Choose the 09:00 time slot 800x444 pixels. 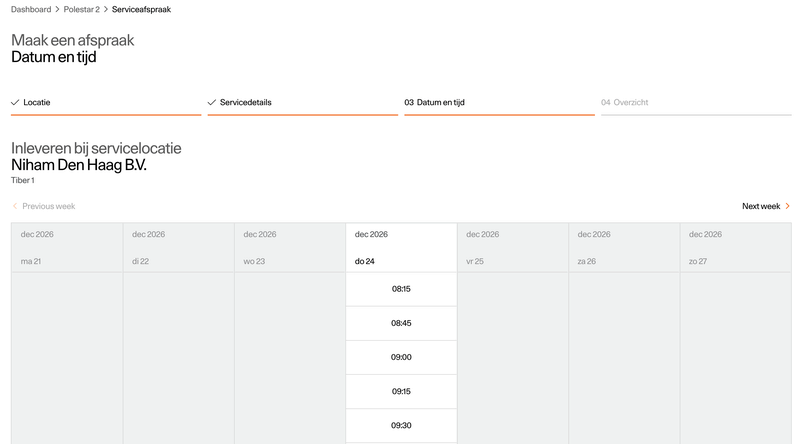pos(401,357)
